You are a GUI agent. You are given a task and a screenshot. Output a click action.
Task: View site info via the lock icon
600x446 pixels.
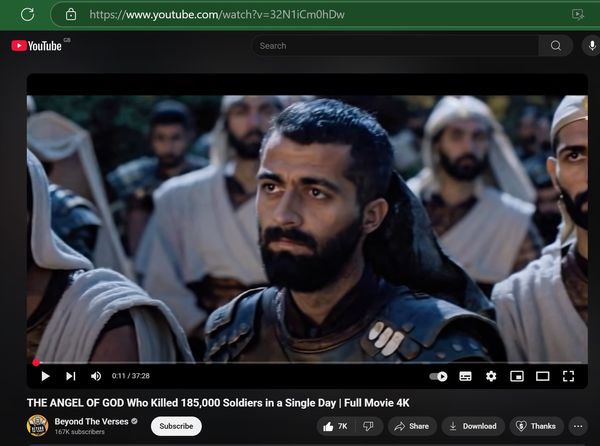[x=71, y=15]
